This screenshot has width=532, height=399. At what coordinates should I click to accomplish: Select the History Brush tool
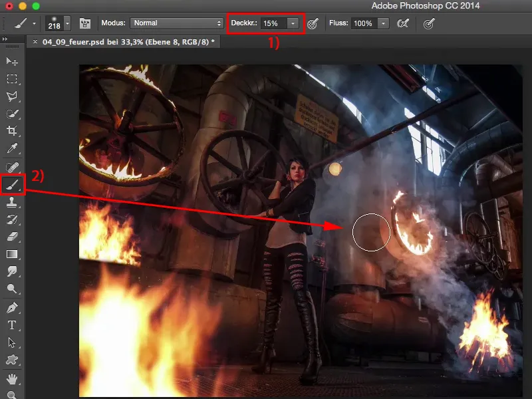click(12, 219)
